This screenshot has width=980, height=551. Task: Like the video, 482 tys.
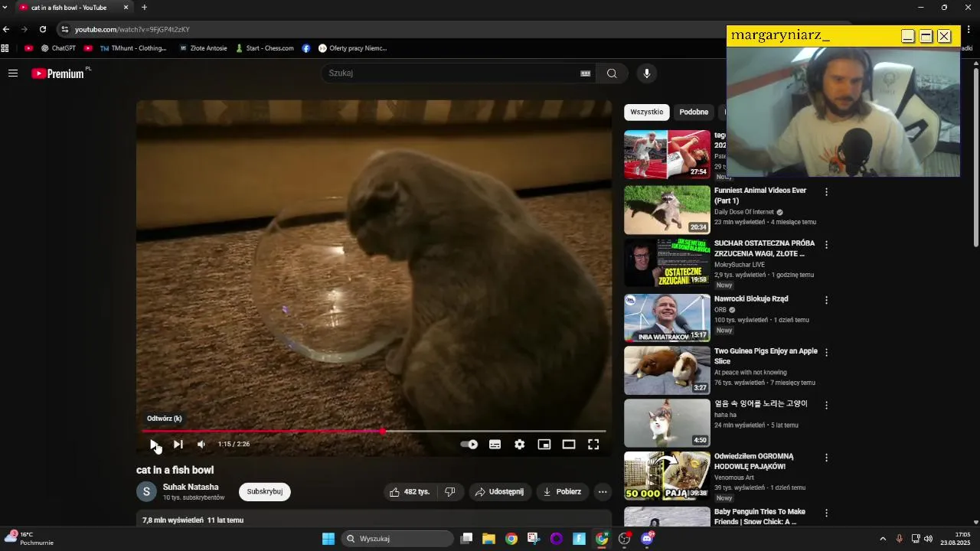coord(409,491)
